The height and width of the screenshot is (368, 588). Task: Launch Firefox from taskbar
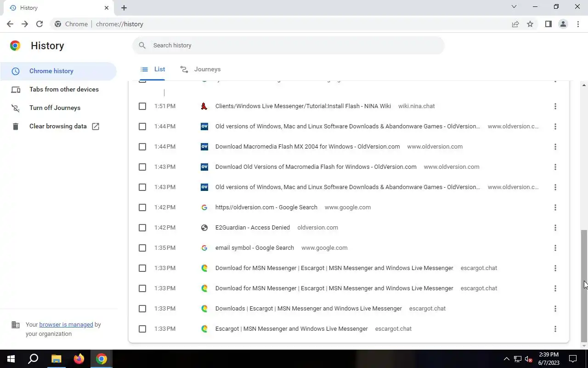click(79, 359)
